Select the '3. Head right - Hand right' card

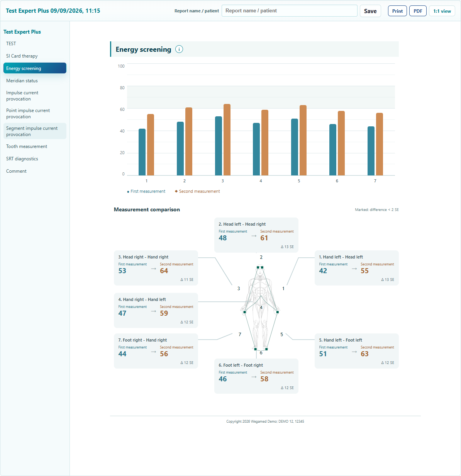(156, 268)
